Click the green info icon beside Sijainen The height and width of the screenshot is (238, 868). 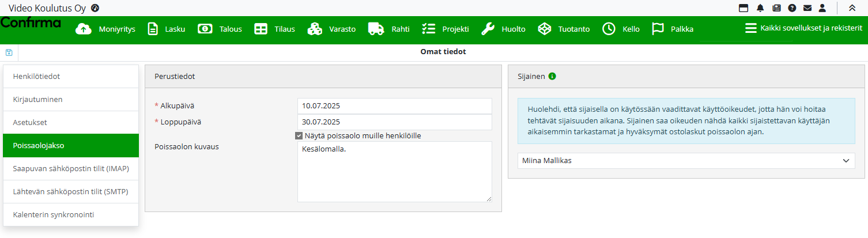pos(552,76)
